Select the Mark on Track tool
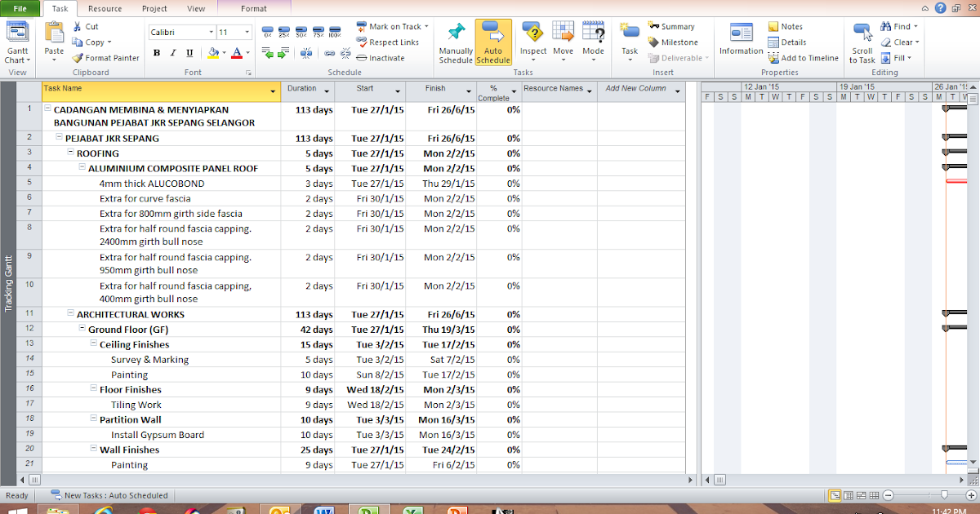This screenshot has width=980, height=514. [x=390, y=26]
